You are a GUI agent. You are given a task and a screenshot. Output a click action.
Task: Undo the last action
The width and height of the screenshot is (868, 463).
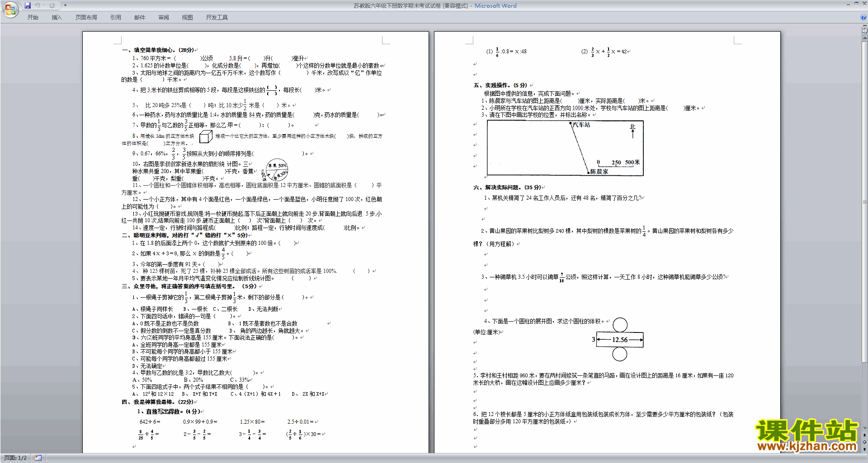click(37, 5)
